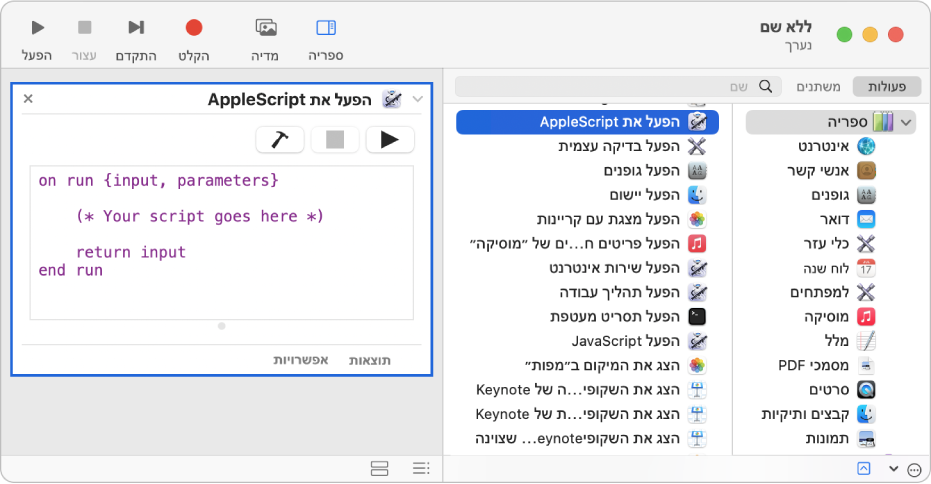Collapse the Library (ספריה) tree chevron
This screenshot has width=931, height=484.
[906, 122]
